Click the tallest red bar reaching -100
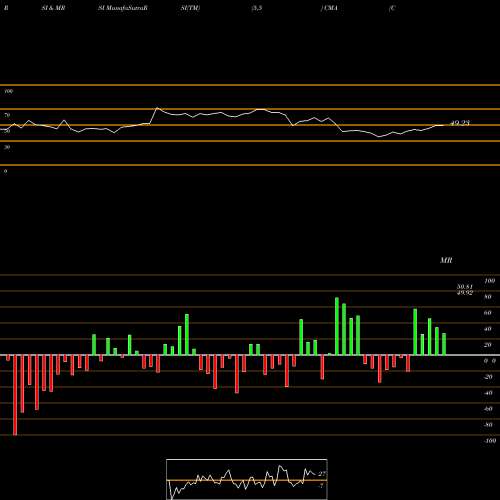This screenshot has height=500, width=500. (15, 395)
